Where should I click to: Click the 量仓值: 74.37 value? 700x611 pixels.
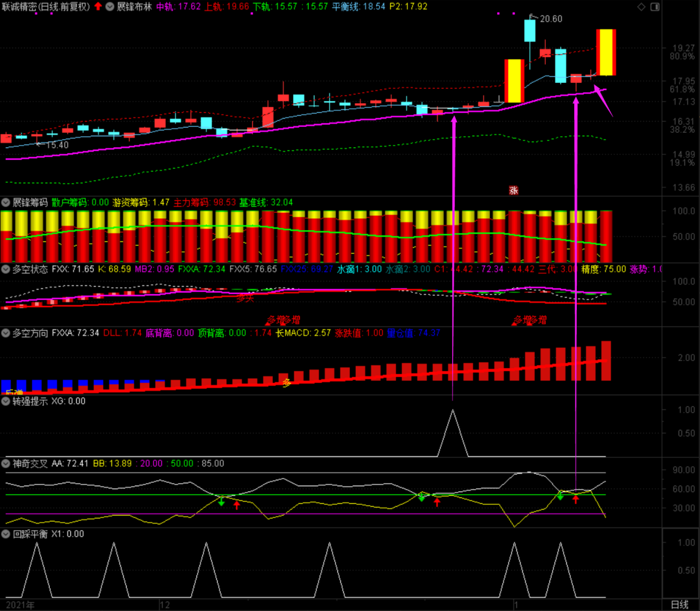pos(414,333)
